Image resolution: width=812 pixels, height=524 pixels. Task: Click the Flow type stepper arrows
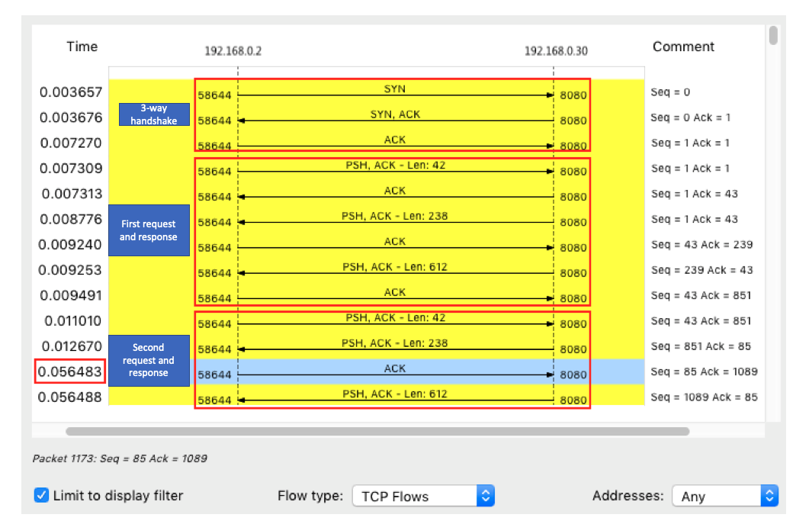485,495
